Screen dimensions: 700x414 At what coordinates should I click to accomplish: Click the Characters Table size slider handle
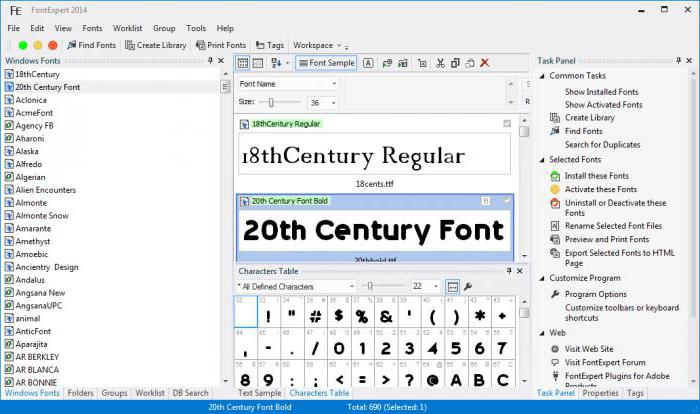370,286
